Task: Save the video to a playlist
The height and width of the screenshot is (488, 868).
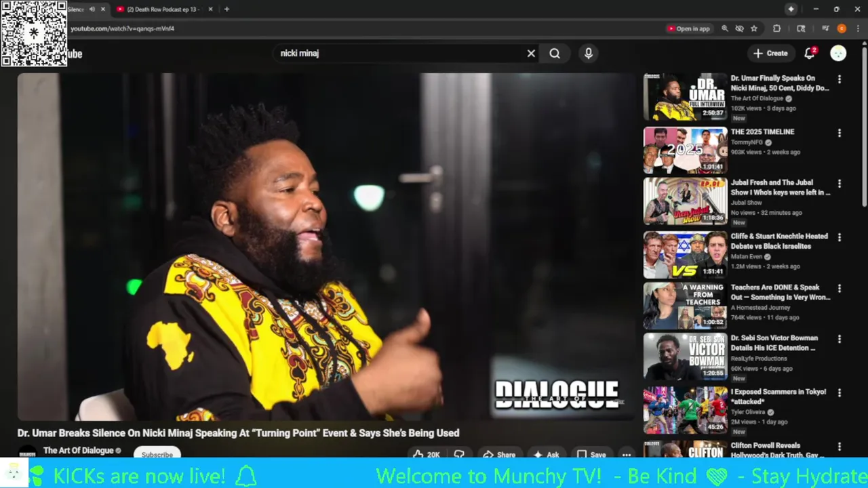Action: [x=591, y=455]
